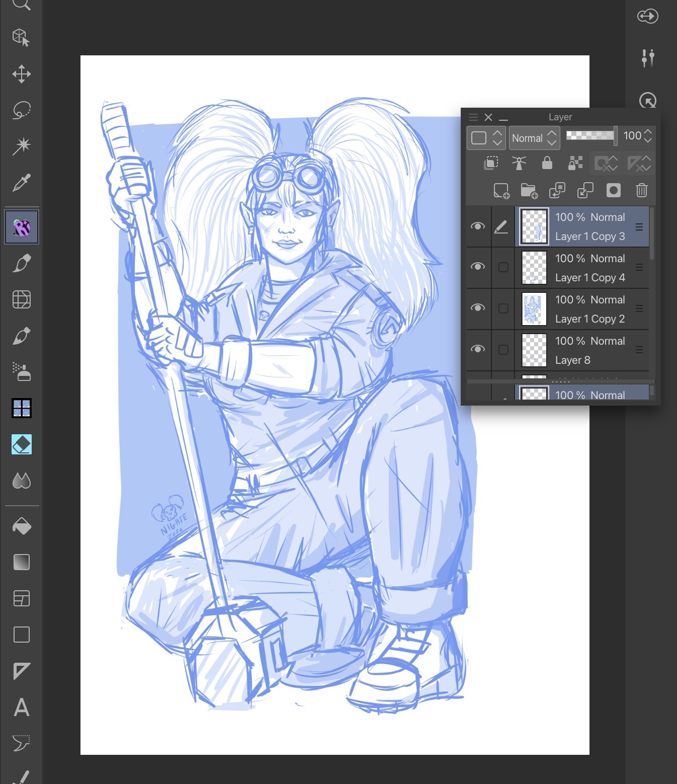
Task: Click the New Raster Layer icon
Action: point(501,191)
